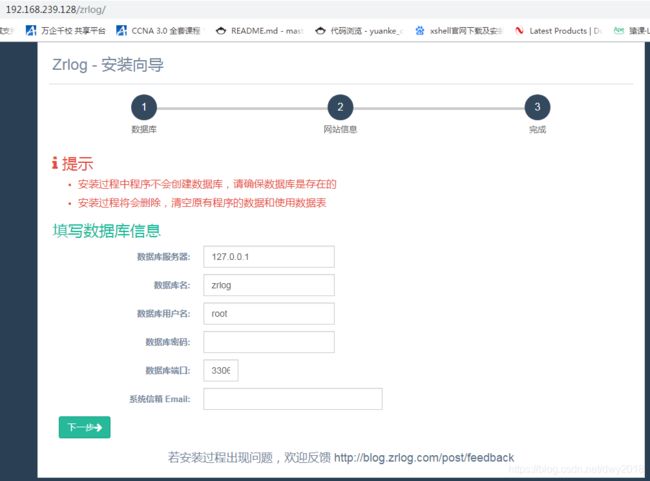Click the 数据库端口 label
This screenshot has width=650, height=481.
(x=167, y=370)
